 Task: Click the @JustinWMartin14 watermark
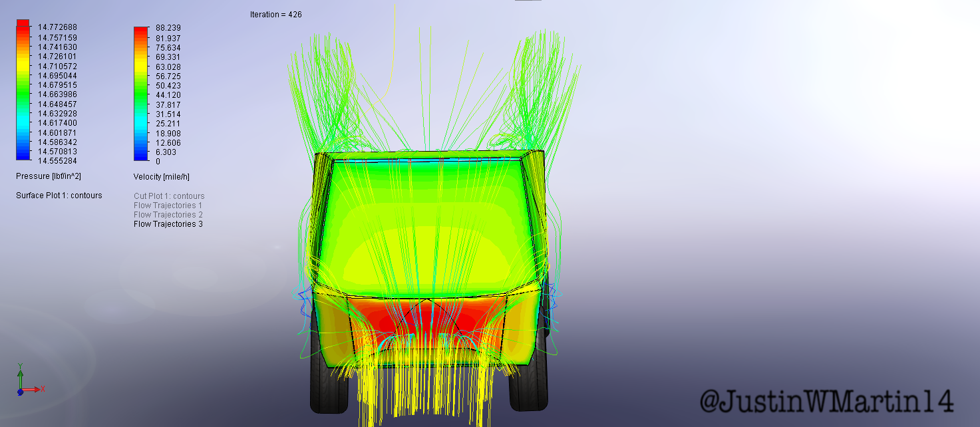[x=826, y=401]
